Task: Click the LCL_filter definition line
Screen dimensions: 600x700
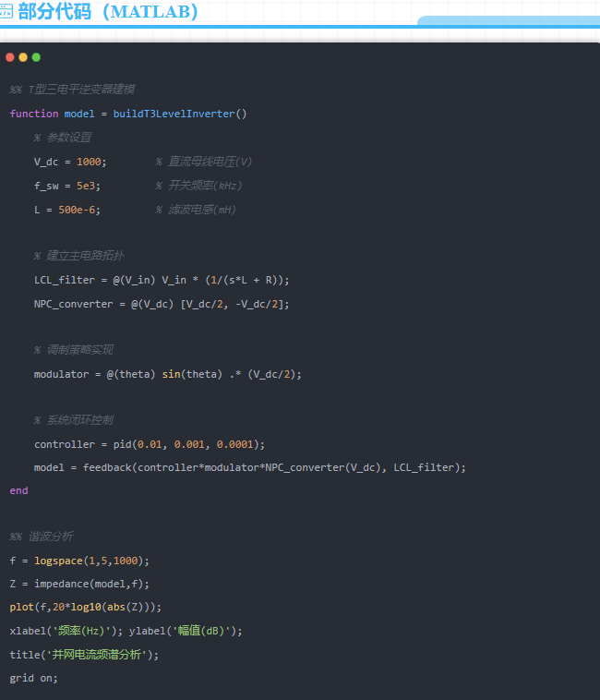Action: coord(162,280)
